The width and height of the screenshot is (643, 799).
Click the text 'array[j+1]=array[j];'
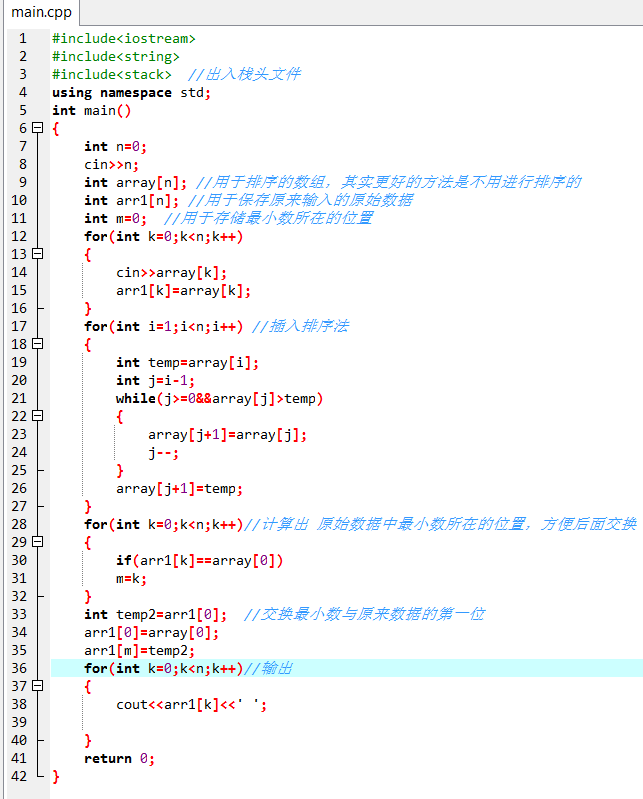[x=228, y=435]
